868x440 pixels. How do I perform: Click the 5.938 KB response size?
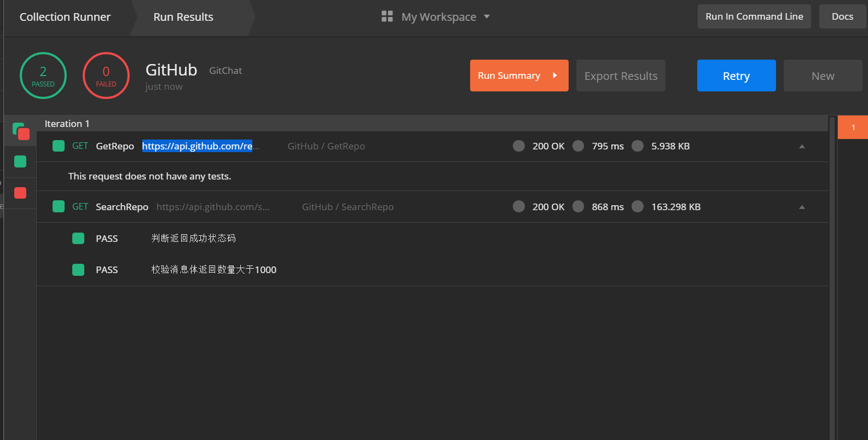point(670,146)
